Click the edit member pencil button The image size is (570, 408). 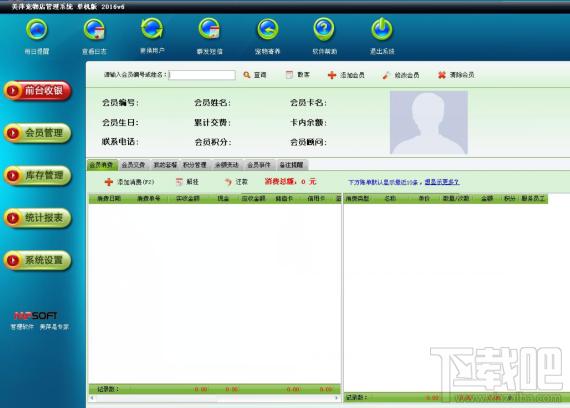pyautogui.click(x=401, y=75)
